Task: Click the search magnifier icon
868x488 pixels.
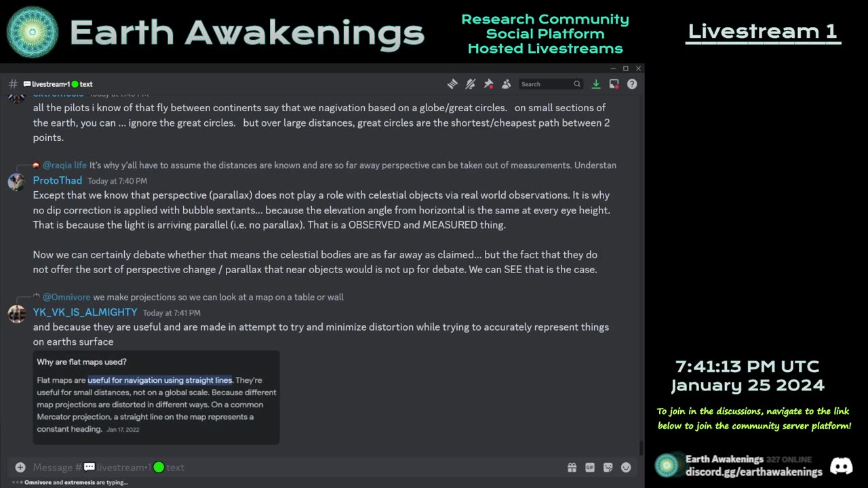Action: pos(577,84)
